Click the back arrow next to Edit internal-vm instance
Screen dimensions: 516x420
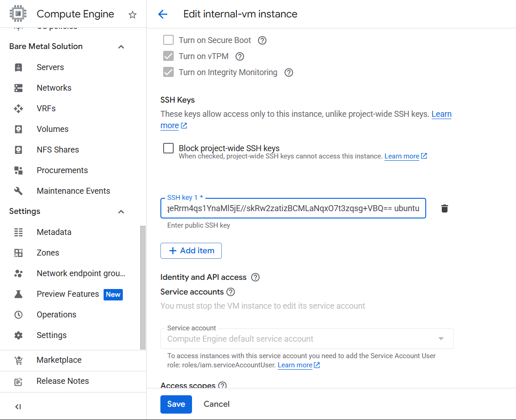[x=163, y=14]
